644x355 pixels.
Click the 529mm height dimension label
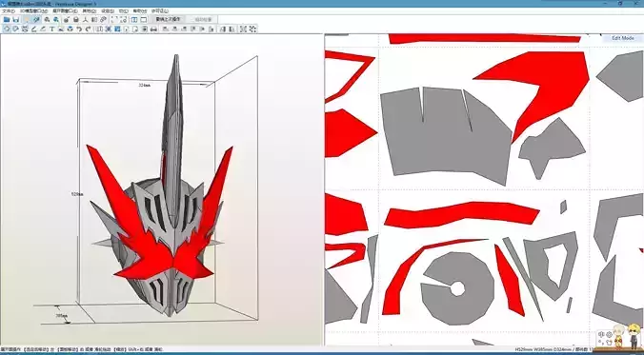coord(77,194)
